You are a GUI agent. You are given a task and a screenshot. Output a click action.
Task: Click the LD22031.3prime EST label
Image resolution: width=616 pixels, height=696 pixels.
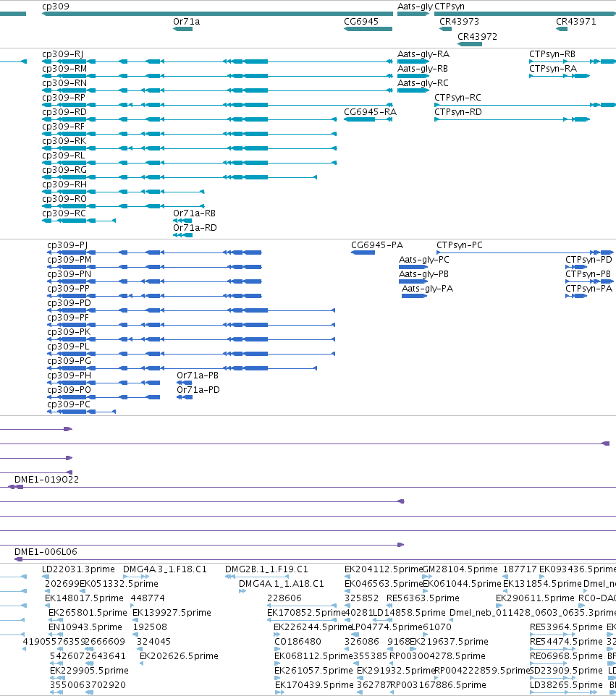pos(78,569)
